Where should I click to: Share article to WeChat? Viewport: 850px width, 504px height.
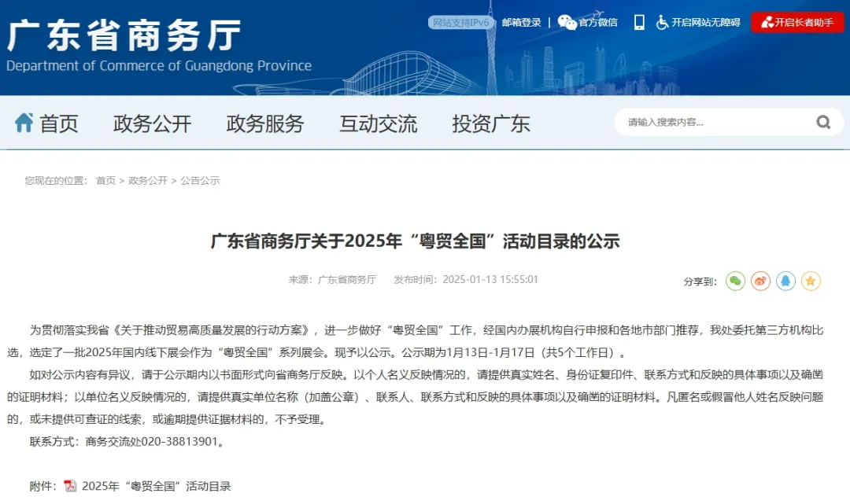tap(735, 281)
